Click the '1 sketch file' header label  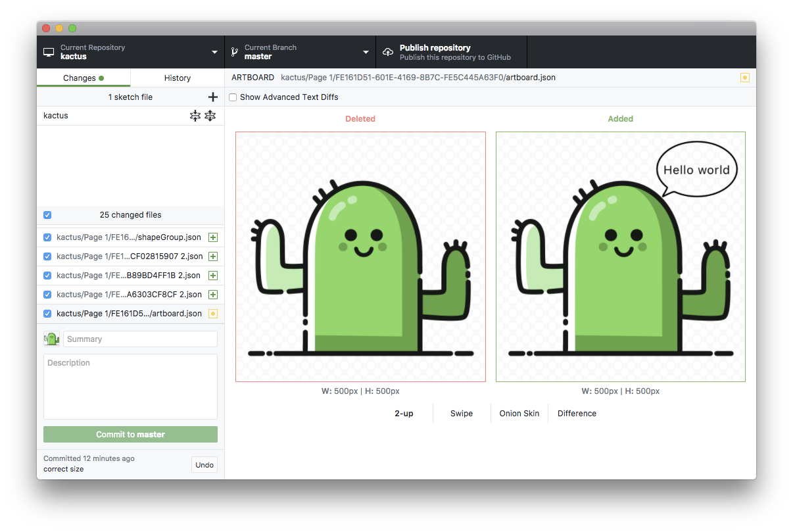(x=130, y=97)
